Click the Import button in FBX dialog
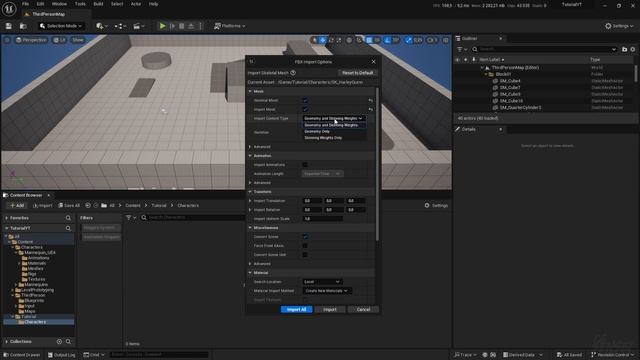 pyautogui.click(x=330, y=309)
